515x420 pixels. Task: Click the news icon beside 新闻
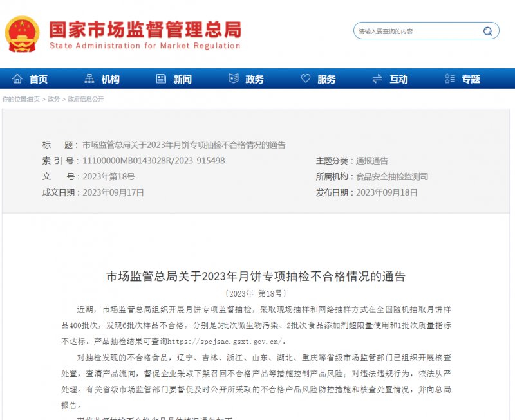(161, 78)
